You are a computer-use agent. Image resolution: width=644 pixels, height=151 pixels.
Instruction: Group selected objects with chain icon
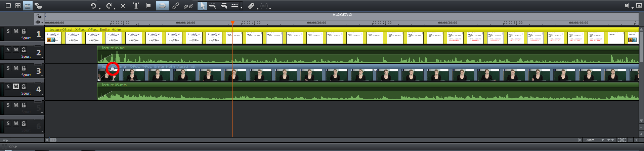point(175,6)
